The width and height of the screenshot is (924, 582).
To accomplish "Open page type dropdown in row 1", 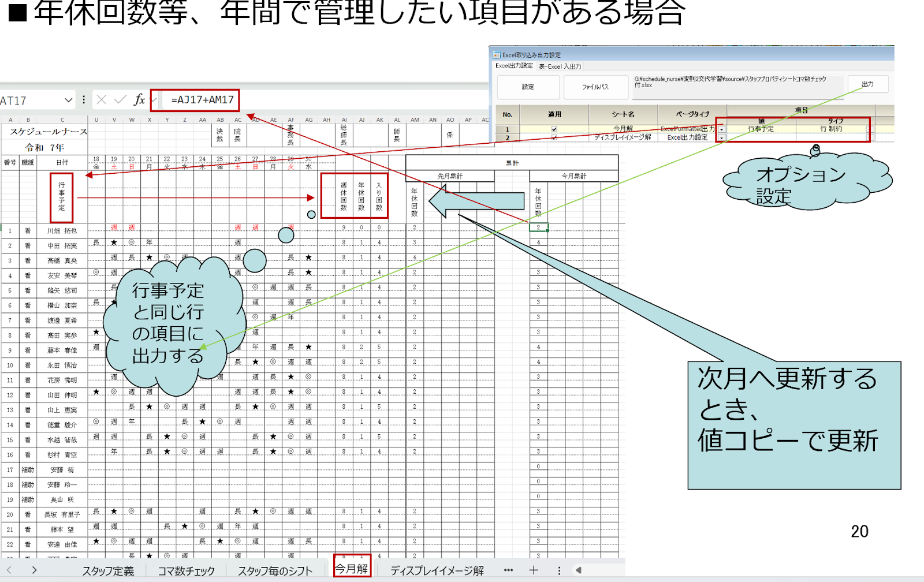I will click(721, 129).
